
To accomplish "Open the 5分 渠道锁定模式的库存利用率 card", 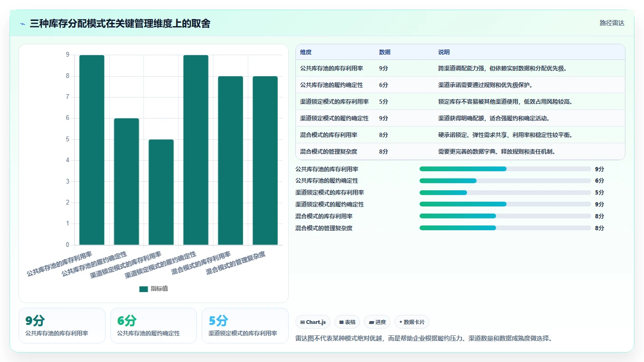I will pos(245,325).
